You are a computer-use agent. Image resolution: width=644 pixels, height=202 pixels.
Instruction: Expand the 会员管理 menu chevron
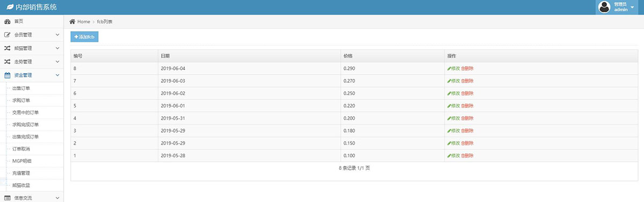pos(57,35)
